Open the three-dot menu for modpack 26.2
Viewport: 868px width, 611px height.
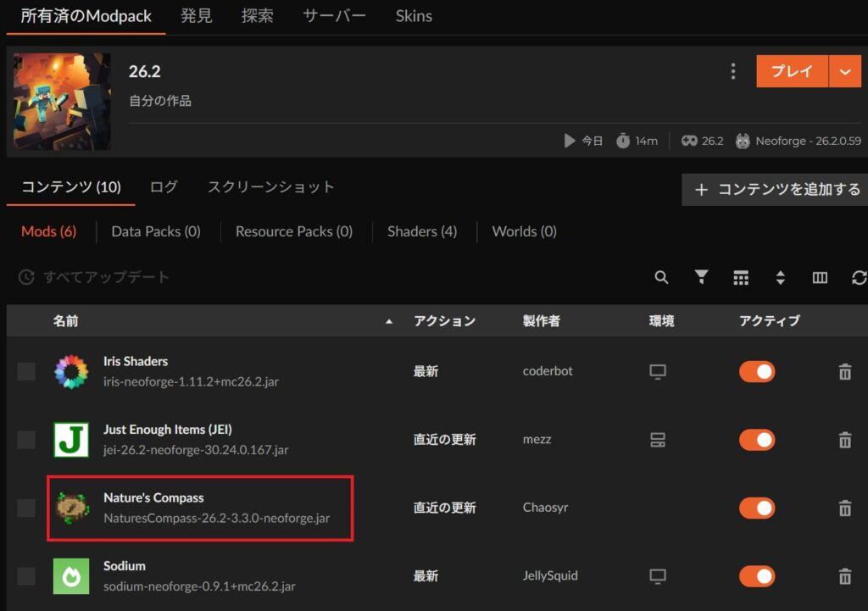pos(733,71)
